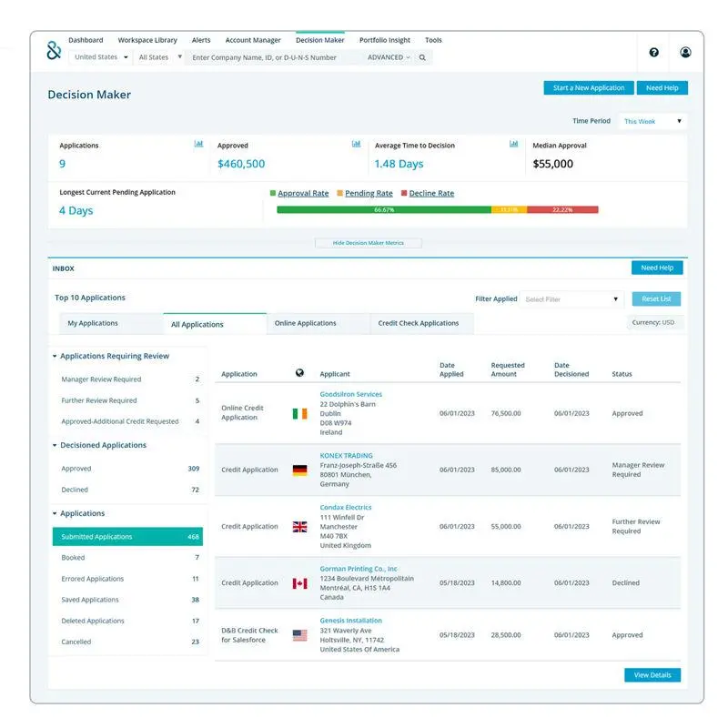Screen dimensions: 728x728
Task: Switch to the Online Applications tab
Action: click(x=318, y=323)
